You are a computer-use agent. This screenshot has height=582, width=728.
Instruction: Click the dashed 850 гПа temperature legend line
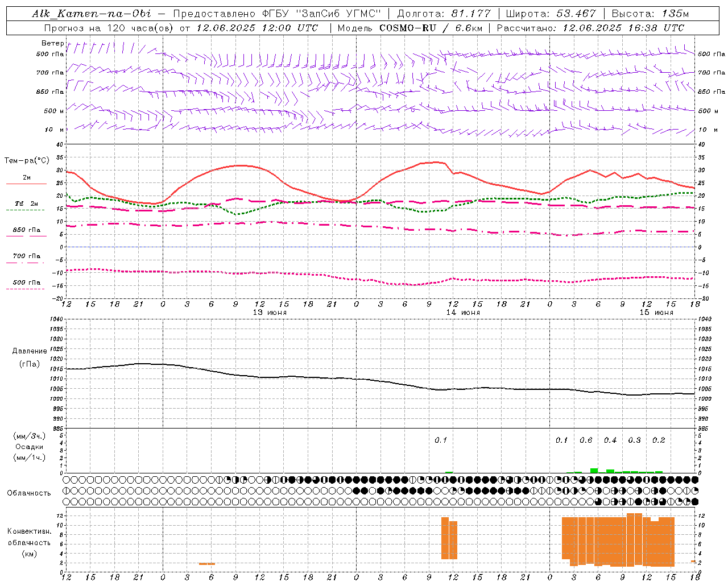pos(26,236)
